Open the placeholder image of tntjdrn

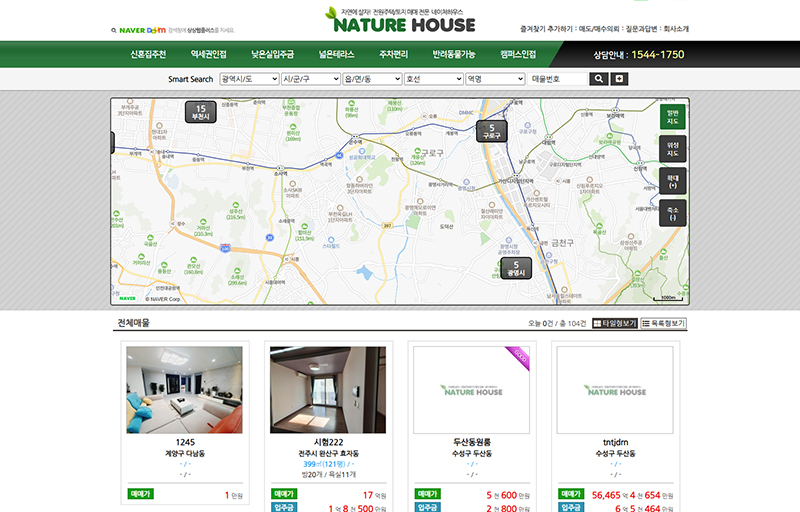tap(615, 390)
